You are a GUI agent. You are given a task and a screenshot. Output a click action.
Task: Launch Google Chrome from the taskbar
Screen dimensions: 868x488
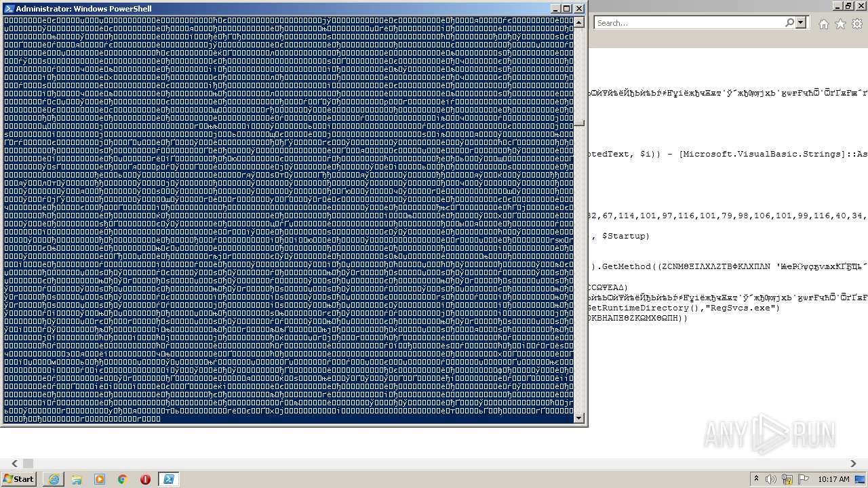(x=123, y=479)
